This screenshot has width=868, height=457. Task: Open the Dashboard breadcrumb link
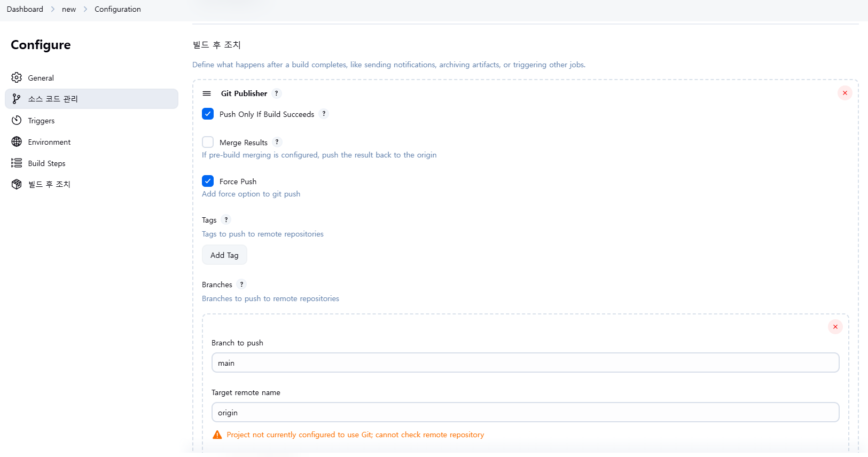[x=25, y=9]
